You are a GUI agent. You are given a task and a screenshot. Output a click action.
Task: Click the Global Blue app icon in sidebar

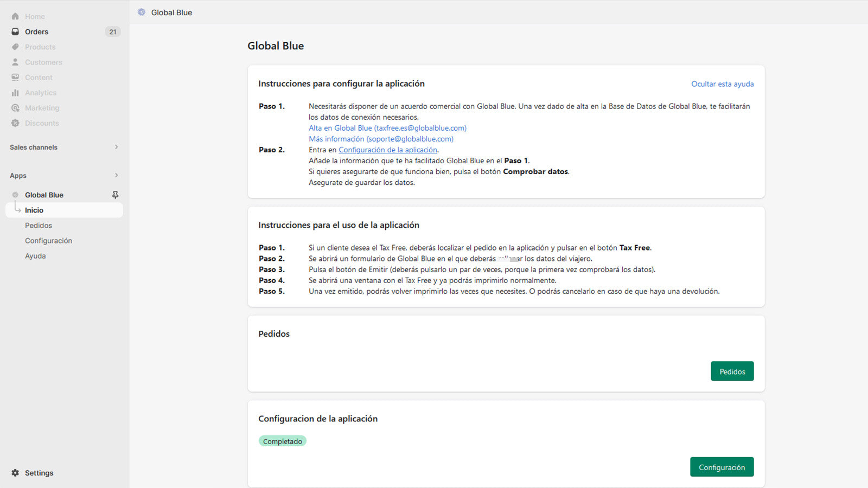click(x=15, y=194)
